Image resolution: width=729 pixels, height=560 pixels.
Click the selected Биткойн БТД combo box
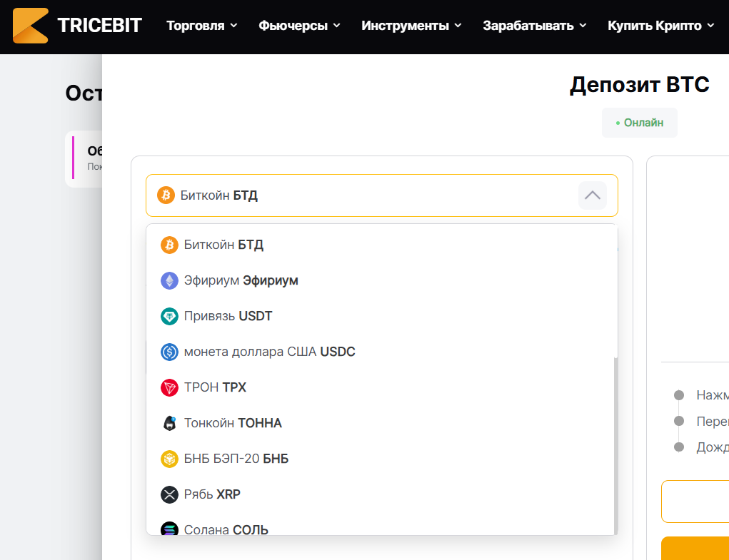(x=382, y=195)
